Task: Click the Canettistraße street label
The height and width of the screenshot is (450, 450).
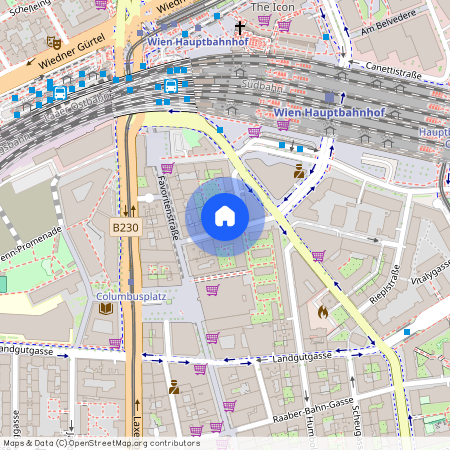Action: pyautogui.click(x=394, y=70)
